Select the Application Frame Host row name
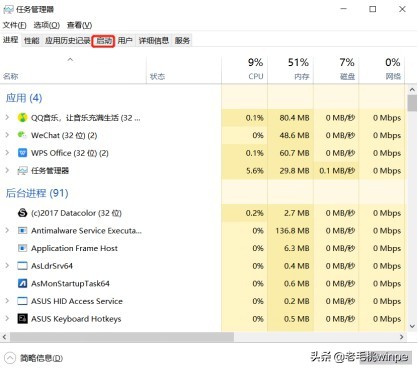The width and height of the screenshot is (418, 372). tap(74, 248)
